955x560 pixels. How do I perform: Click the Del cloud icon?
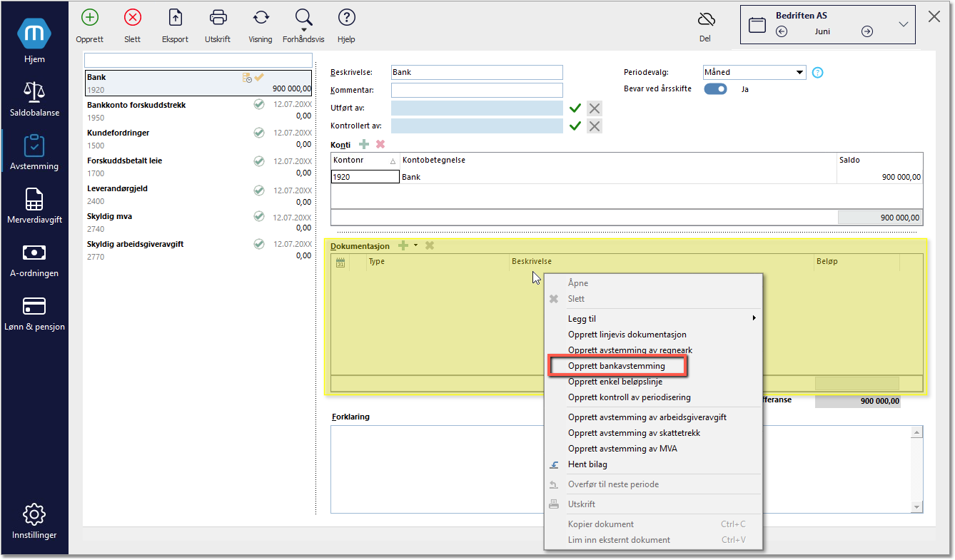[706, 19]
